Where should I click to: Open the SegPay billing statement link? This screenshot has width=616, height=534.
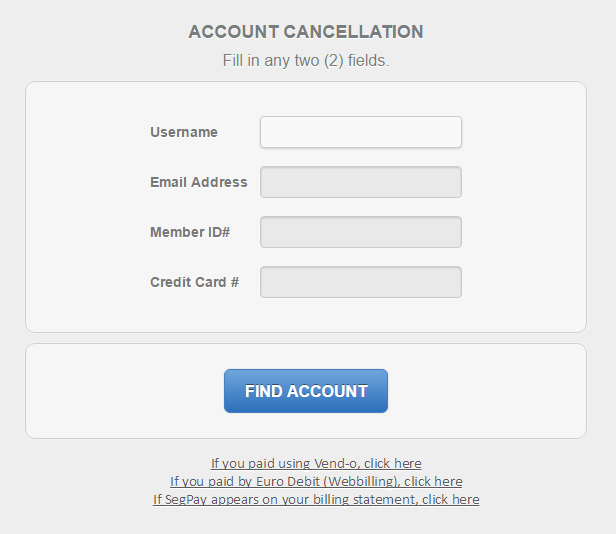pos(315,500)
